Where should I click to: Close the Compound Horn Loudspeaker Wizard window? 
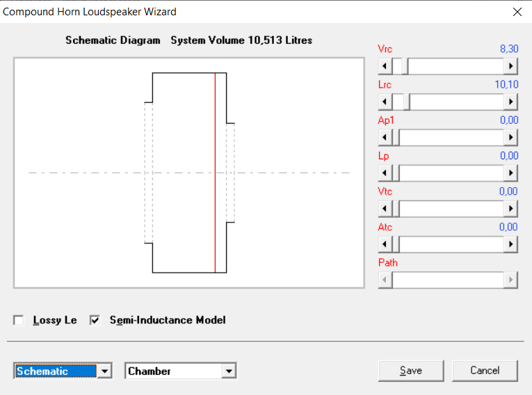pos(517,12)
